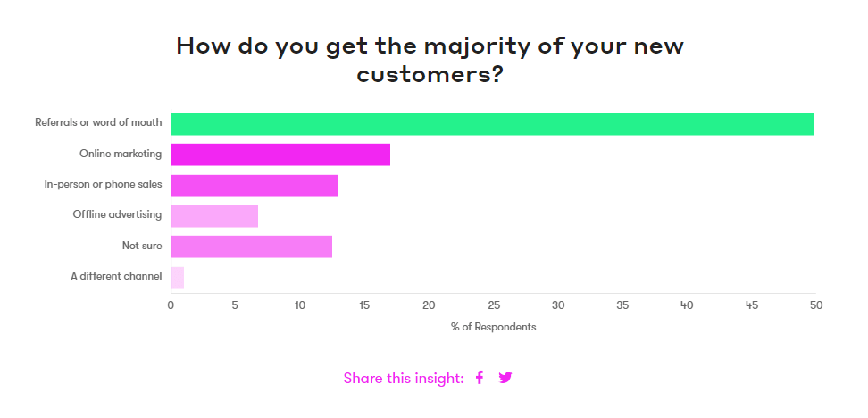Click the 'In-person or phone sales' label
Screen dimensions: 868x418
(103, 184)
